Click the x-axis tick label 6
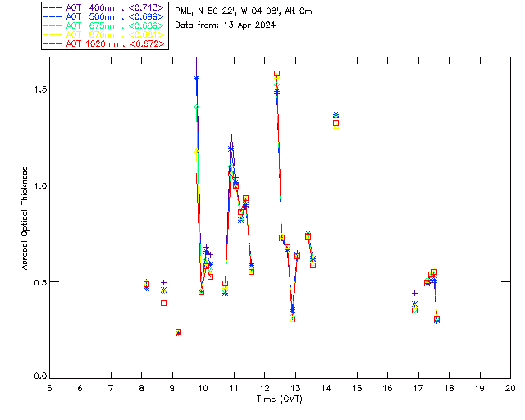 (x=80, y=389)
